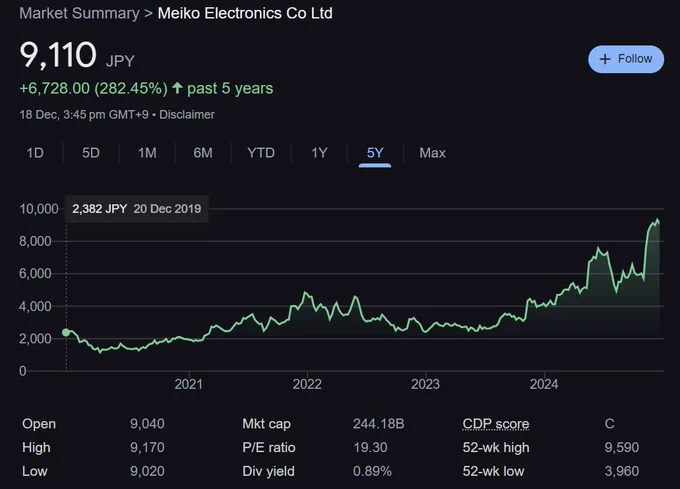
Task: Click the CDP score label
Action: point(496,424)
